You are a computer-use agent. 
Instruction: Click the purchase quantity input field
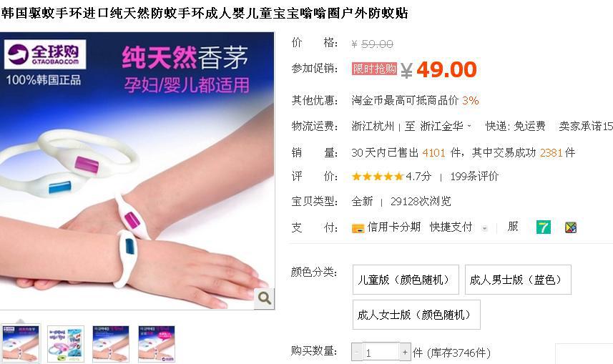tap(381, 353)
